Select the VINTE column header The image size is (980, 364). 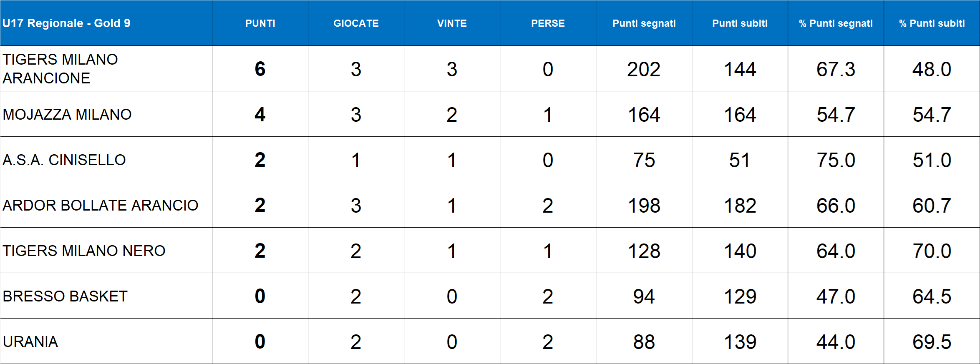coord(452,23)
